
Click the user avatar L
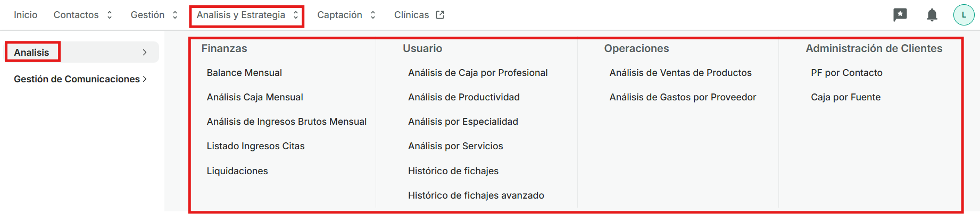pyautogui.click(x=964, y=15)
